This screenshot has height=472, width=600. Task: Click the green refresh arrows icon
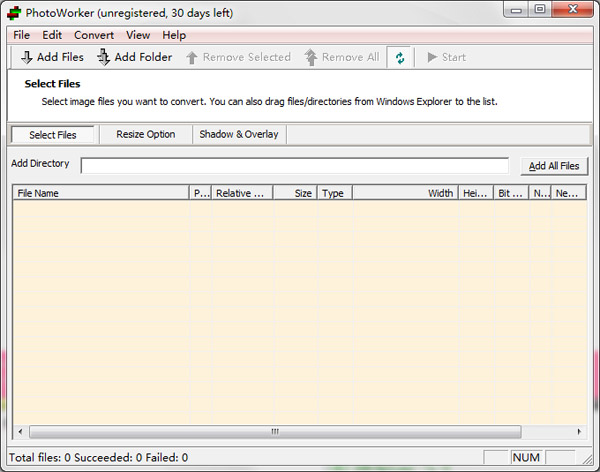point(400,58)
